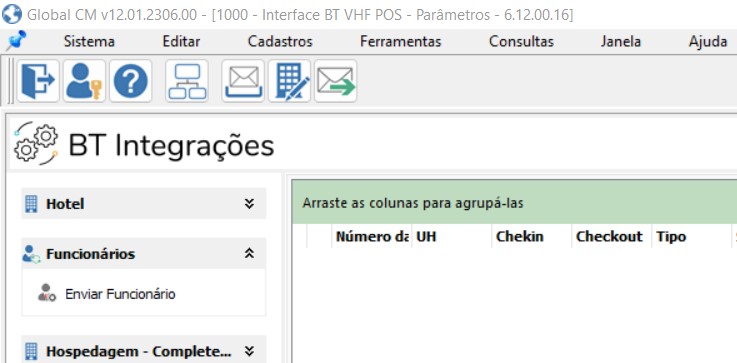Click the envelope with green arrow icon

click(336, 81)
